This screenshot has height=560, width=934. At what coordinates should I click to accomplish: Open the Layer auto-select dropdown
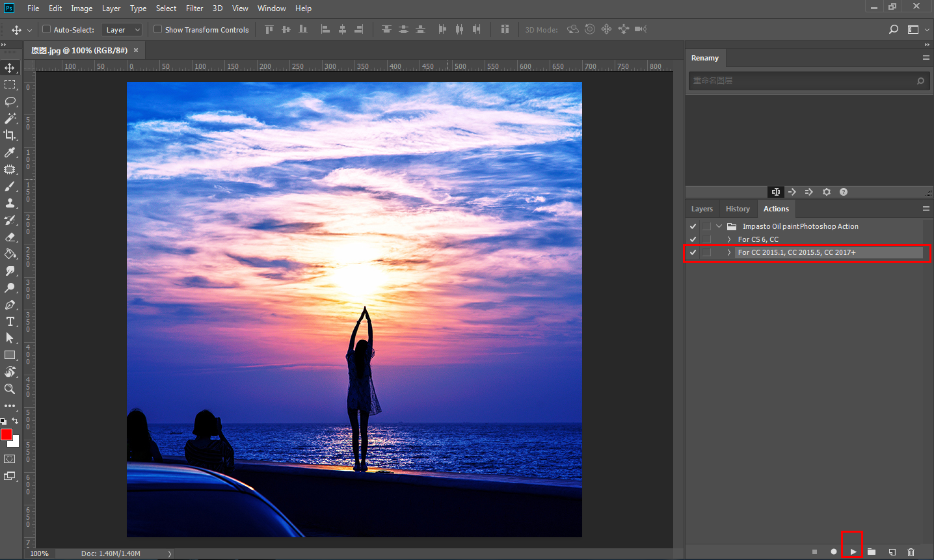coord(122,29)
